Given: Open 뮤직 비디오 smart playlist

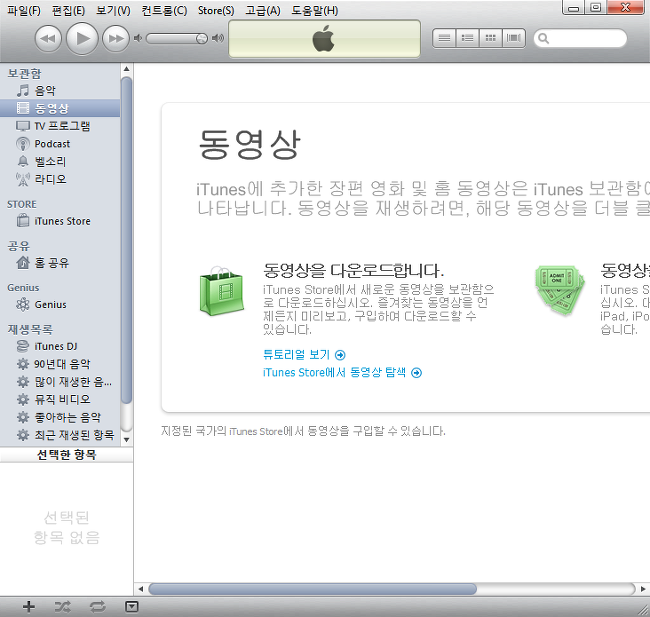Looking at the screenshot, I should pyautogui.click(x=60, y=399).
